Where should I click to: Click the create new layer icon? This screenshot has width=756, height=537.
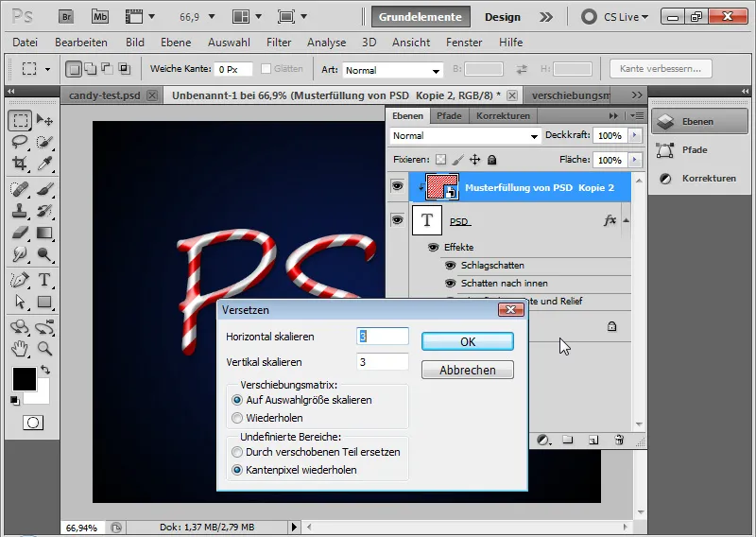click(x=593, y=440)
